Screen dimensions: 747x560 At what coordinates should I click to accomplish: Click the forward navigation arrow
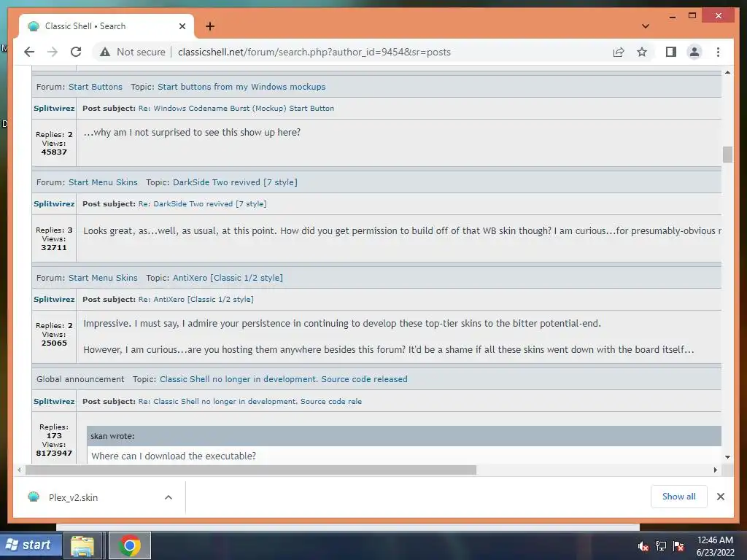pos(53,52)
